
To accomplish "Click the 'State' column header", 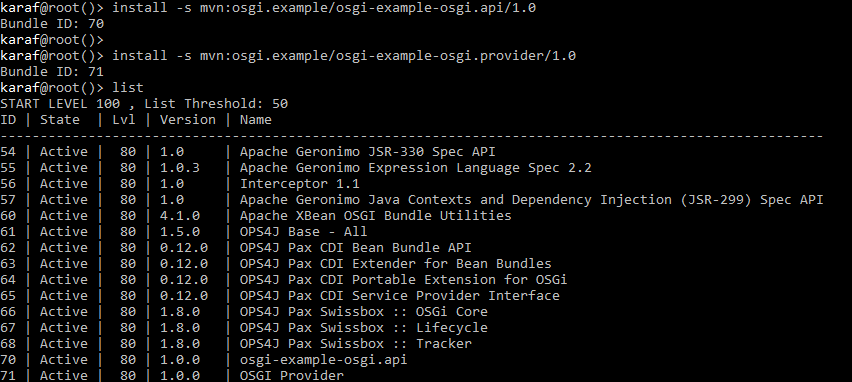I will pos(60,120).
